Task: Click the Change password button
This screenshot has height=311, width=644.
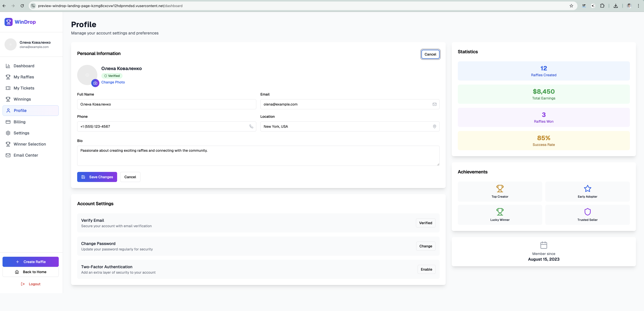Action: tap(426, 246)
